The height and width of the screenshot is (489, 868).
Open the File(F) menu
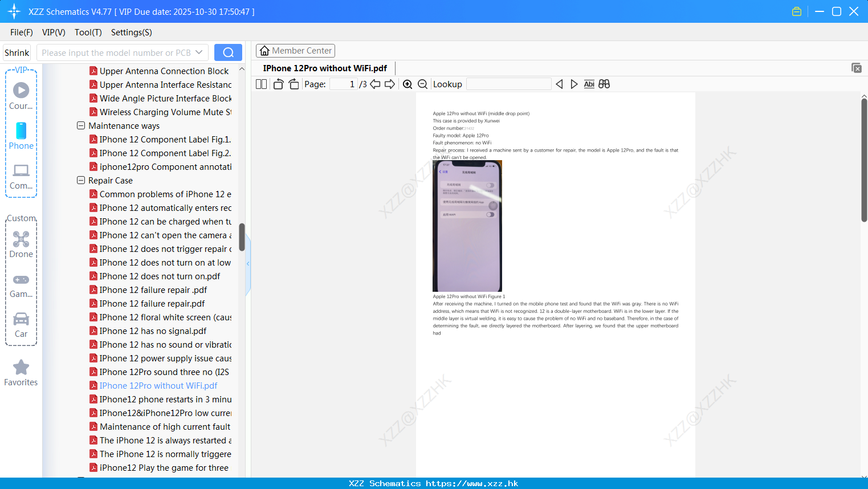(22, 32)
